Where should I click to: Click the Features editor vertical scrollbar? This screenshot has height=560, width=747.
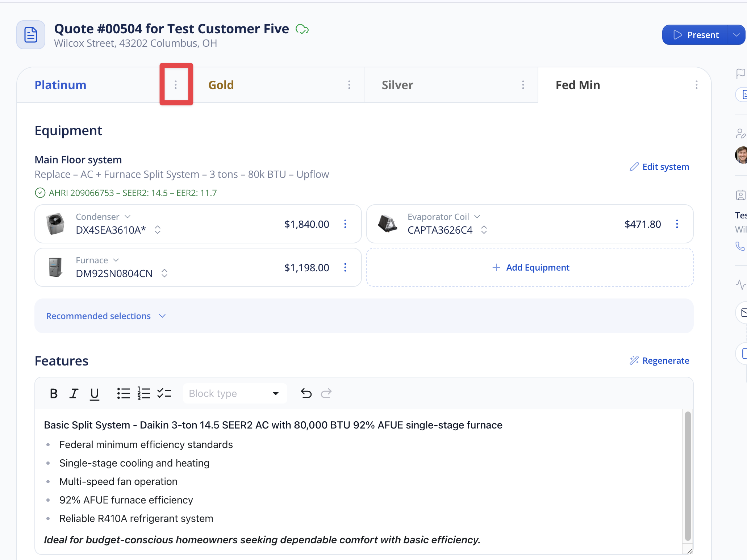[x=688, y=476]
